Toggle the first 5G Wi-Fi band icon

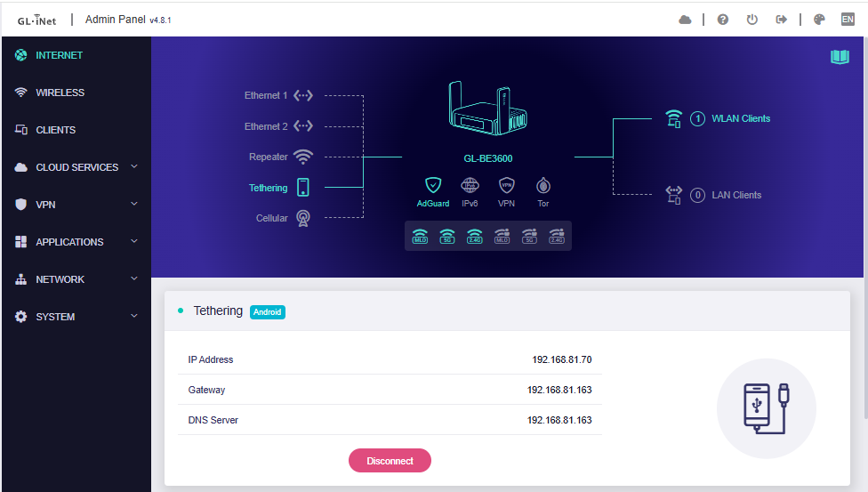pos(447,236)
